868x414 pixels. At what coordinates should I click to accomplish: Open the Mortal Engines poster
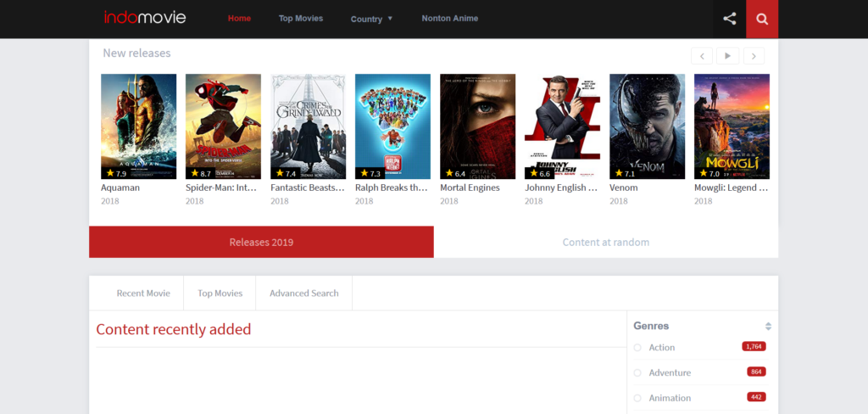tap(478, 126)
